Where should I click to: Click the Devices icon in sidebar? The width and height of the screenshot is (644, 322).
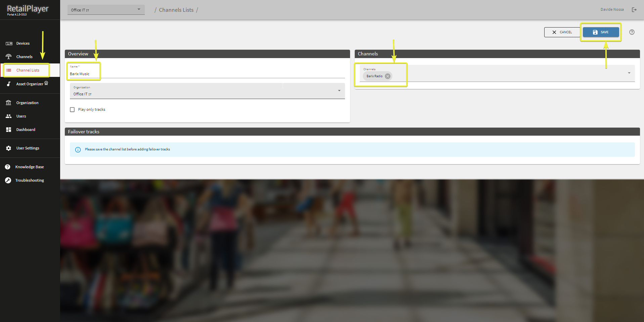click(9, 44)
